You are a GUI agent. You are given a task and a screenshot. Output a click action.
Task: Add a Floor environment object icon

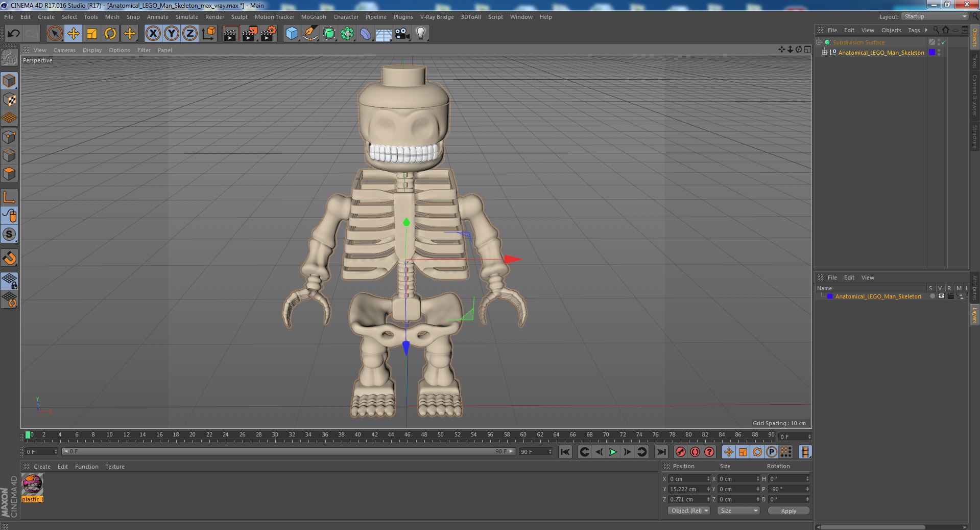click(x=384, y=34)
